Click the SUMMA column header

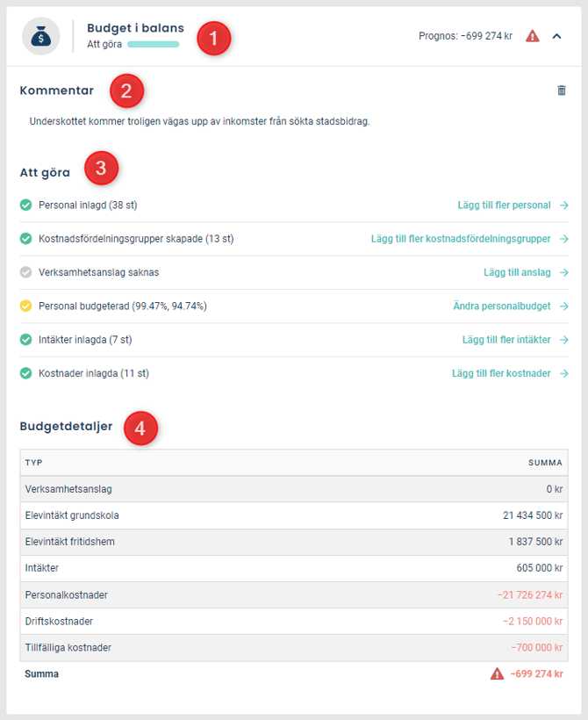point(545,463)
